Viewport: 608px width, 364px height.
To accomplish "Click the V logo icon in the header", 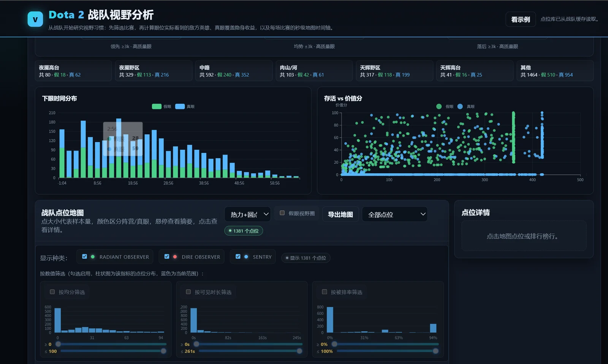I will click(35, 19).
